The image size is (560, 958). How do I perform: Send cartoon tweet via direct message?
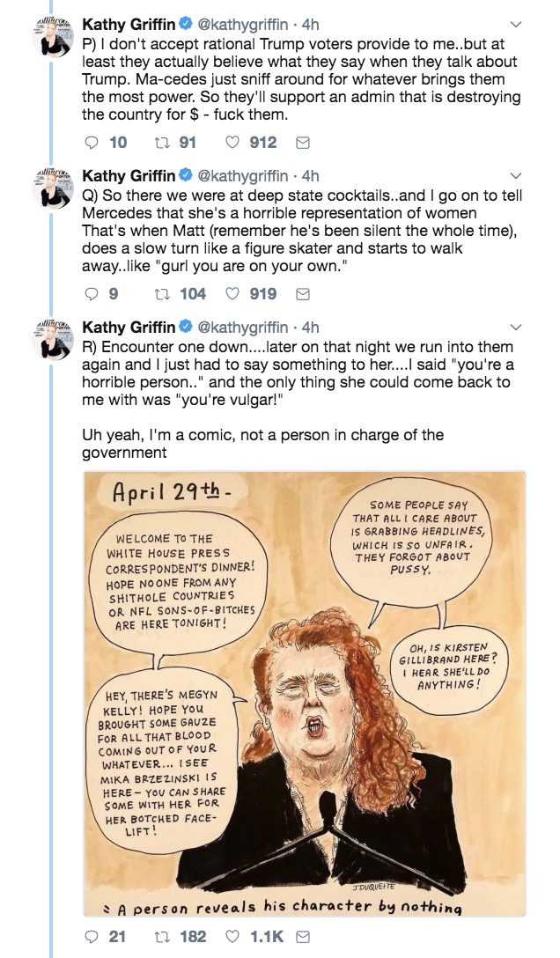[302, 937]
